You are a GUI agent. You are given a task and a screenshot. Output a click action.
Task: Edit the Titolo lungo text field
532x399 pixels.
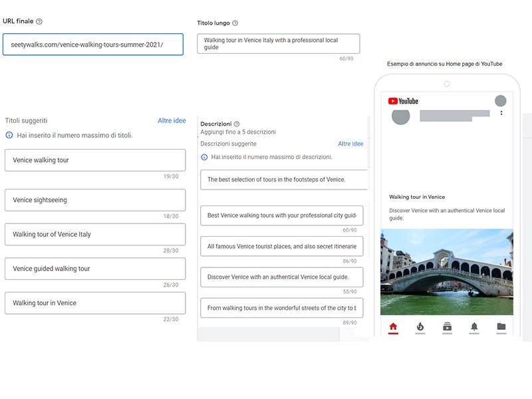point(279,43)
